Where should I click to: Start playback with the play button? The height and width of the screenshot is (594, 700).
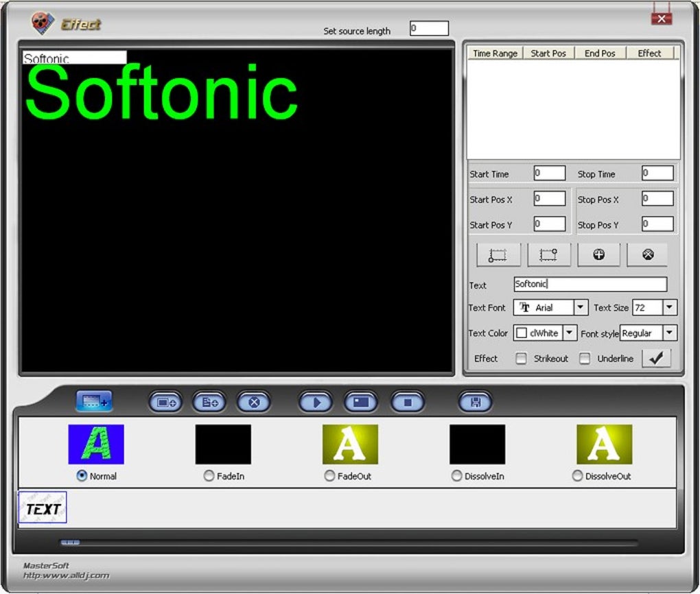click(316, 403)
